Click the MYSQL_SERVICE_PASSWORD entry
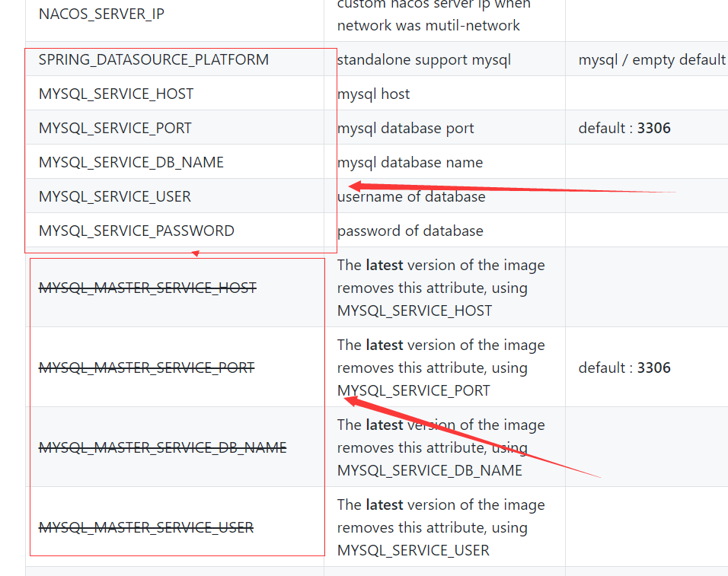 pos(137,231)
